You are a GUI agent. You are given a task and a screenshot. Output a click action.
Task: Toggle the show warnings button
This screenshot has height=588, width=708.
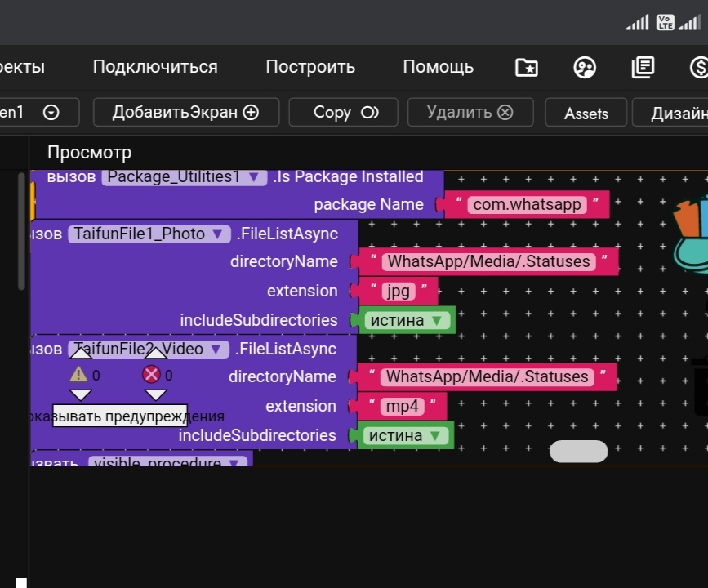pos(120,416)
